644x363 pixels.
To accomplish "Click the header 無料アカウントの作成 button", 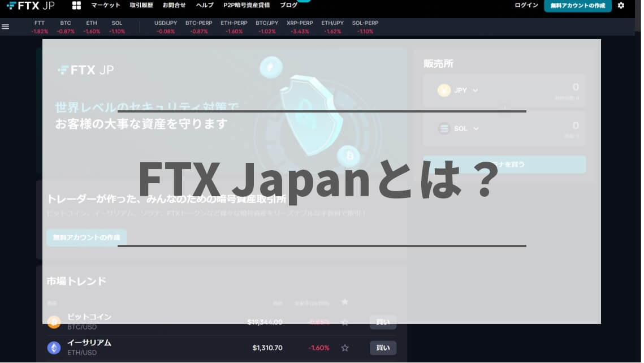I will point(577,6).
